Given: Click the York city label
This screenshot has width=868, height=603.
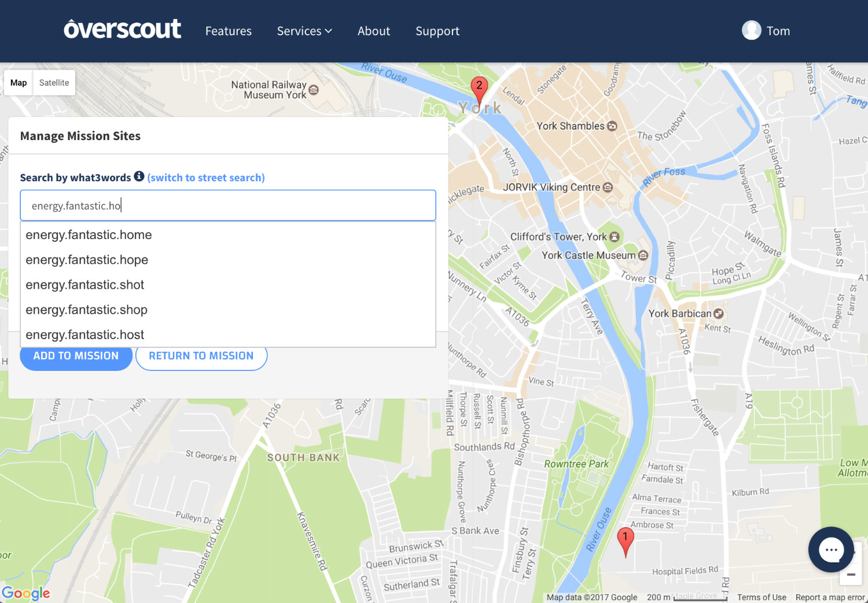Looking at the screenshot, I should [480, 108].
